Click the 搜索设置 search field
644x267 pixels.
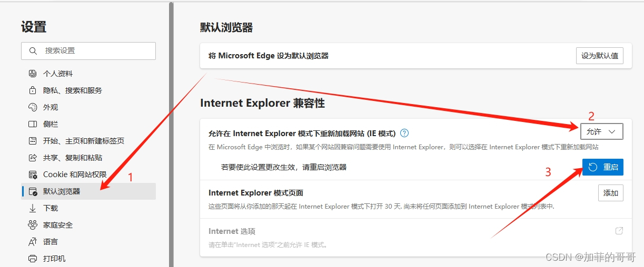88,51
